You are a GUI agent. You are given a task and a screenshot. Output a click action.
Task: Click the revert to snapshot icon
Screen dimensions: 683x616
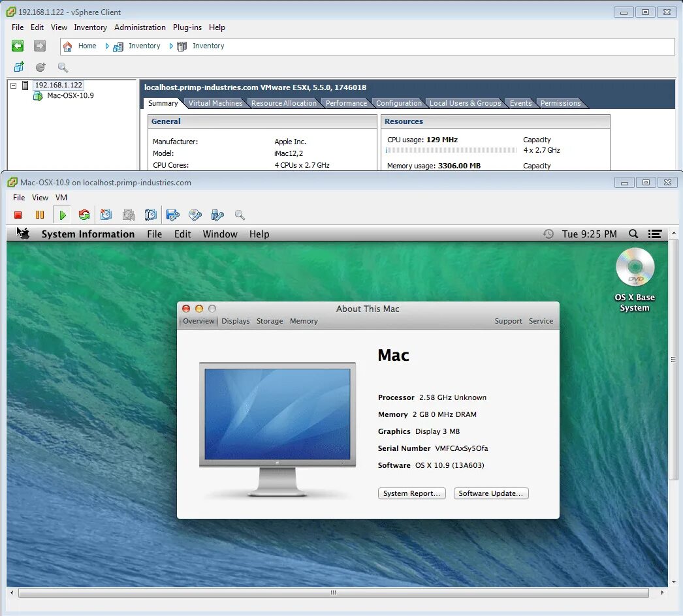pos(129,215)
